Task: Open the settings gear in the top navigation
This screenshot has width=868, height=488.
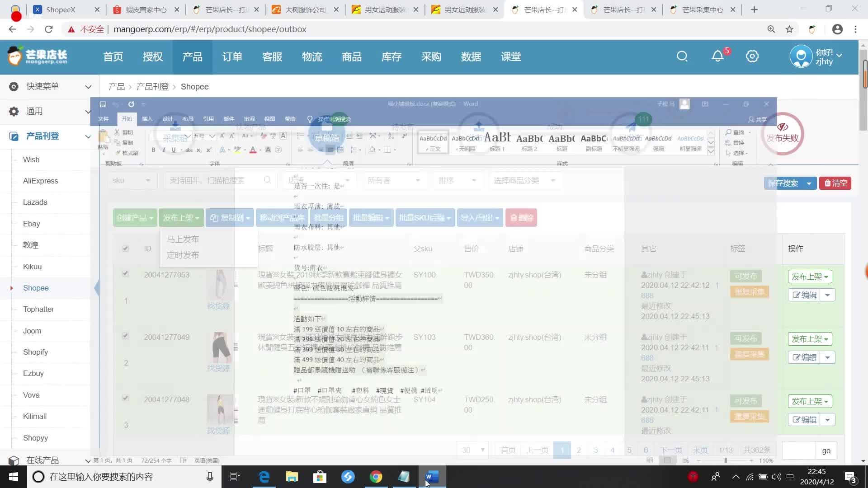Action: (752, 56)
